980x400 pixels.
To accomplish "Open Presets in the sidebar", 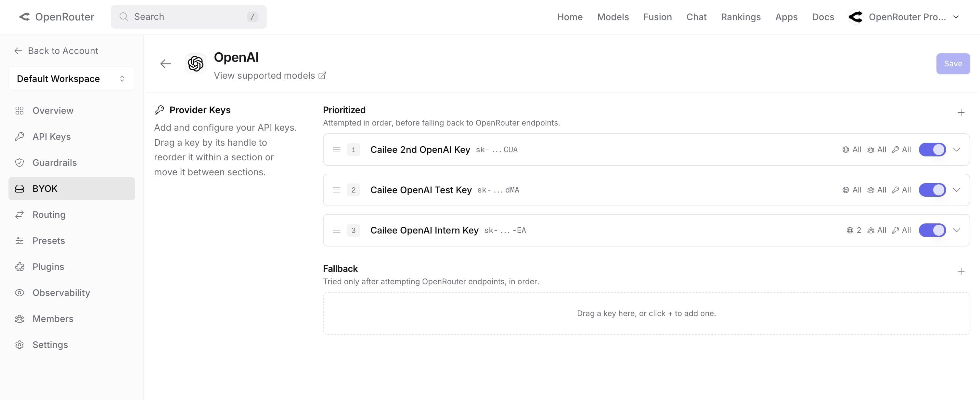I will coord(71,241).
